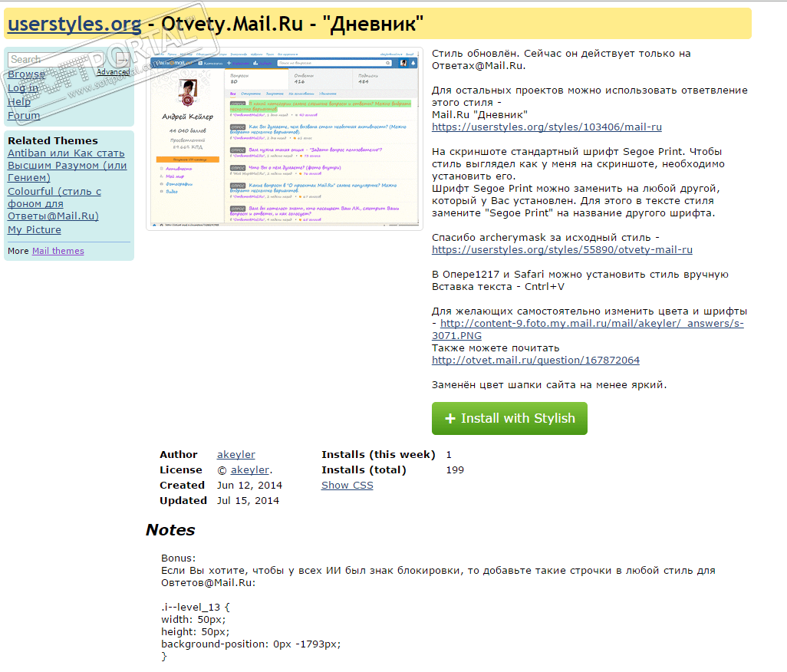Select the 'Related Themes' heading
Viewport: 787px width, 672px height.
[53, 140]
